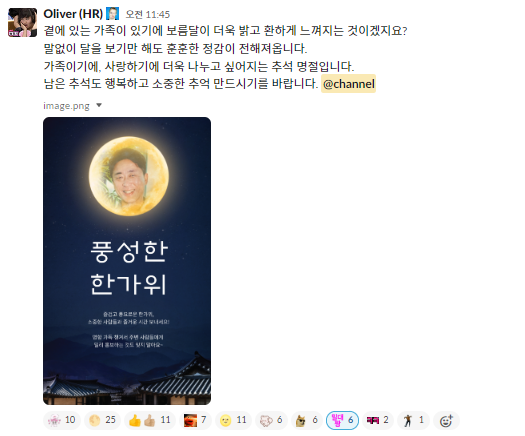Click the pale hand-drawn reaction with 6
This screenshot has height=436, width=525.
coord(271,420)
